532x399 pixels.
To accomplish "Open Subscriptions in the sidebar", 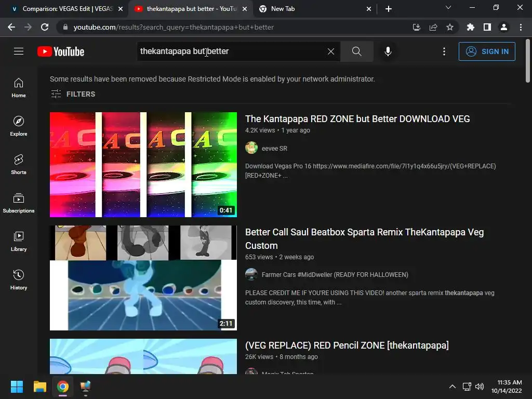I will (19, 203).
